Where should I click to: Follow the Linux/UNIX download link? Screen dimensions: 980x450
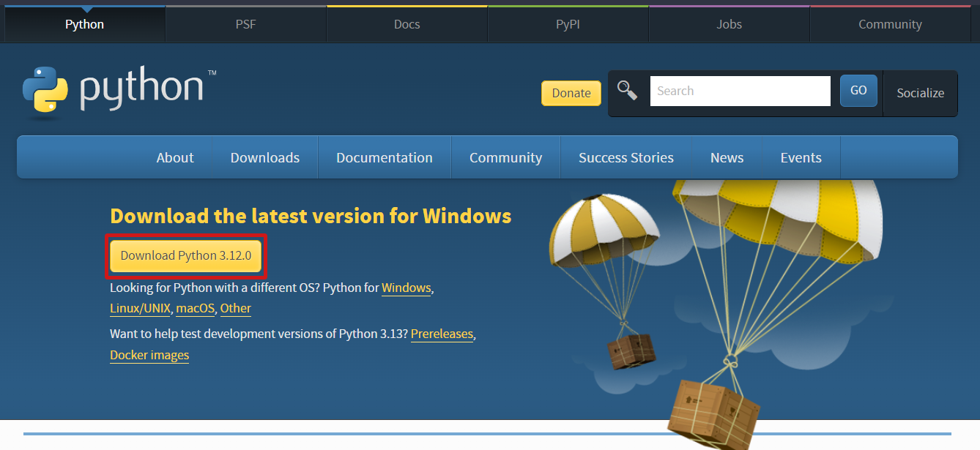coord(140,308)
